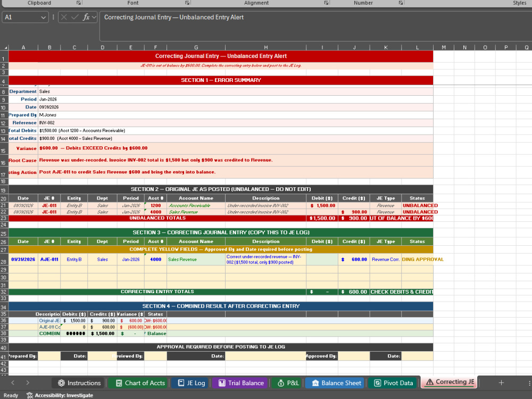The image size is (532, 399).
Task: Click the Accessibility Investigate status icon
Action: tap(30, 395)
